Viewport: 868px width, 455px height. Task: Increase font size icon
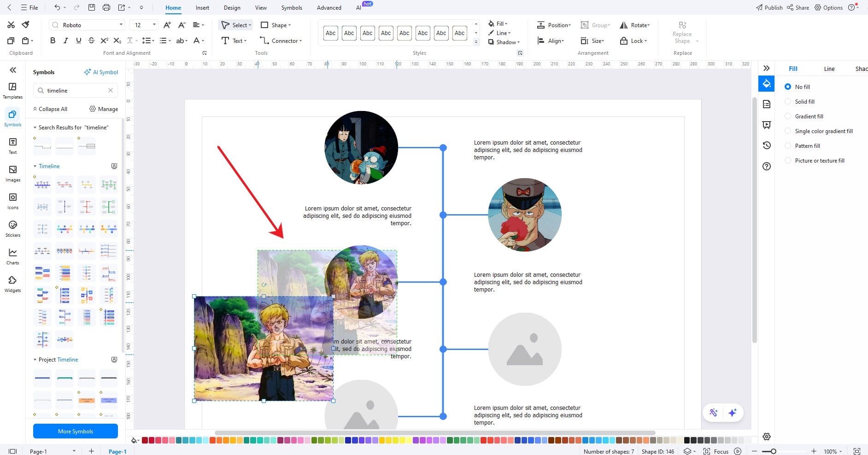coord(167,25)
